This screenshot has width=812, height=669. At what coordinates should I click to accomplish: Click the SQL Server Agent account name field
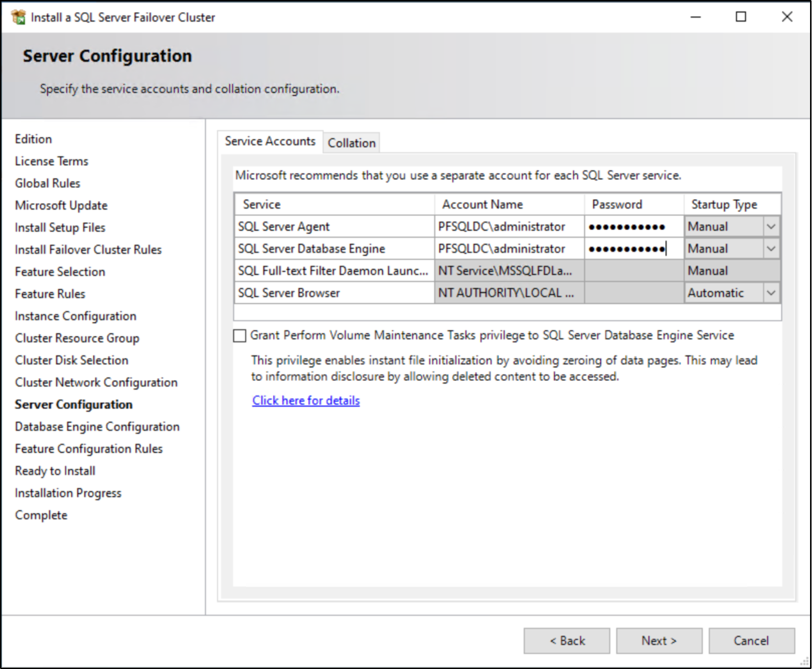(509, 227)
